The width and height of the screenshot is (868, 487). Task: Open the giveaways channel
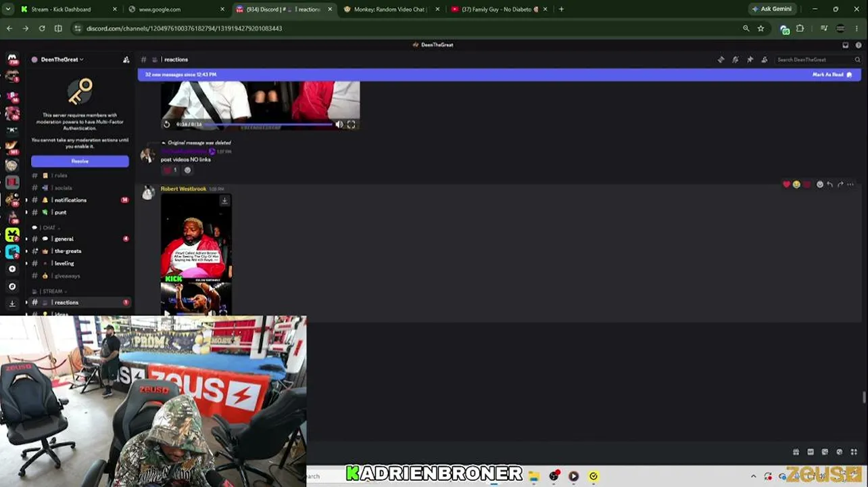[80, 276]
